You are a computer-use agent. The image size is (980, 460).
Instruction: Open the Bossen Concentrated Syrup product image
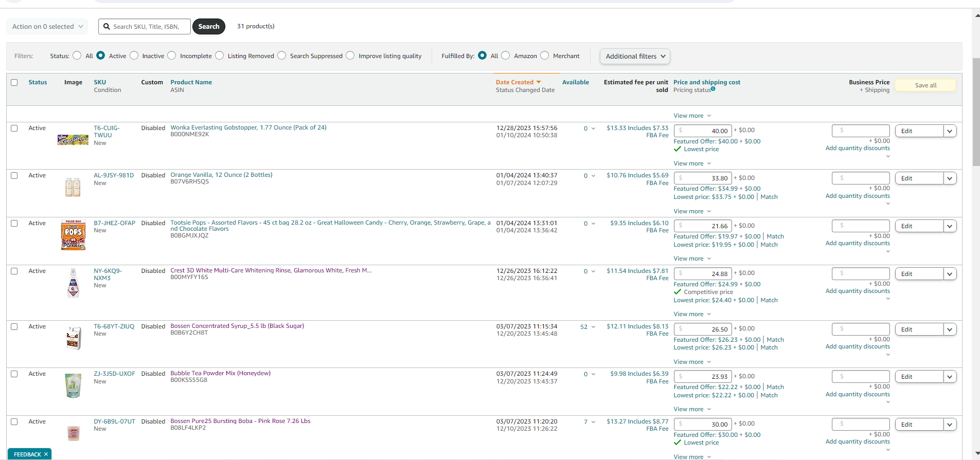pyautogui.click(x=74, y=338)
